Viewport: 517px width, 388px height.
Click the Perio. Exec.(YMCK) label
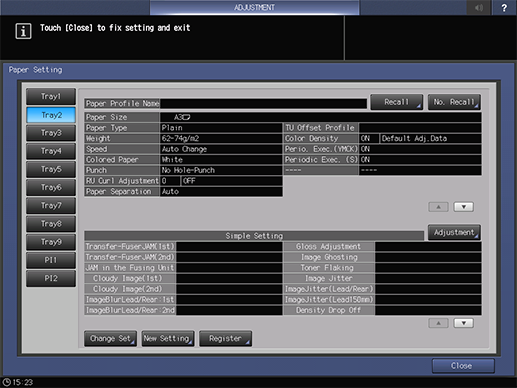(x=321, y=149)
